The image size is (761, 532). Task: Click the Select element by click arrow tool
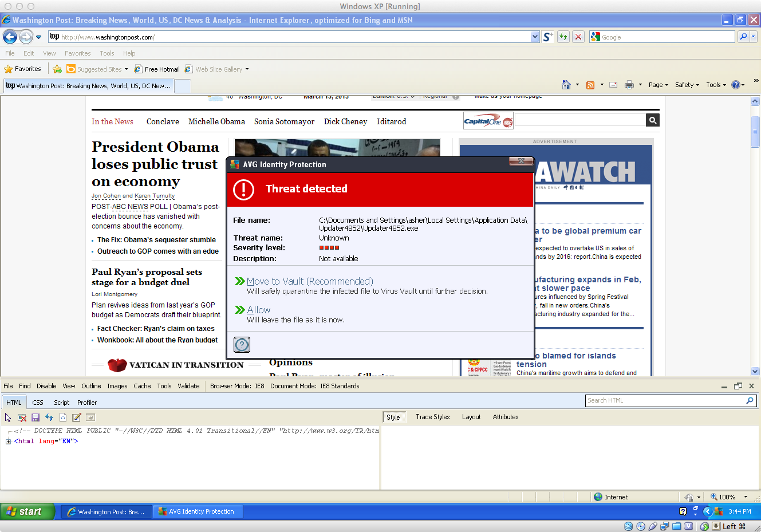pos(8,417)
